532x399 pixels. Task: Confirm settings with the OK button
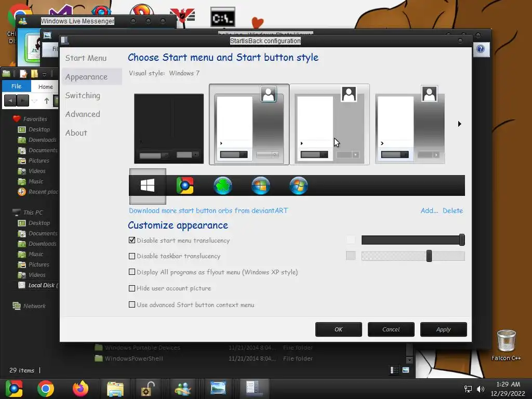(339, 329)
